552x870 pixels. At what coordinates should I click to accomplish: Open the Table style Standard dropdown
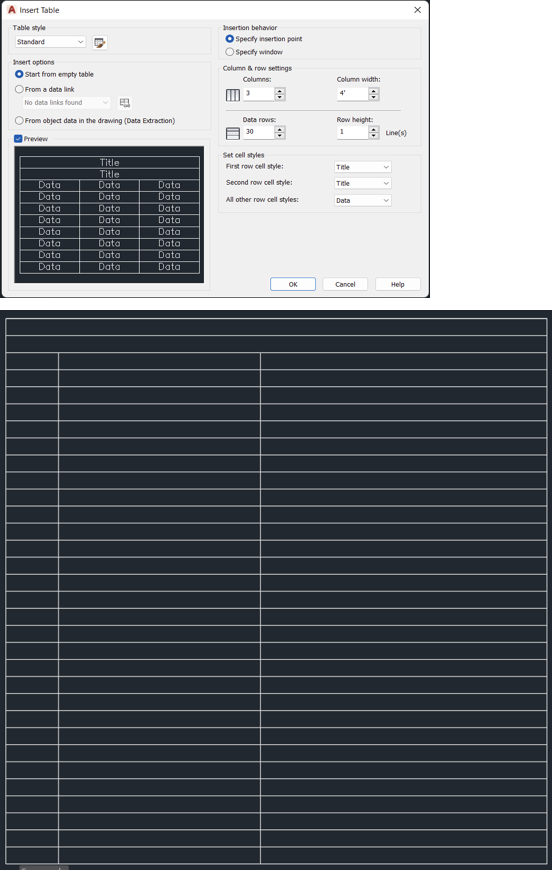point(50,42)
